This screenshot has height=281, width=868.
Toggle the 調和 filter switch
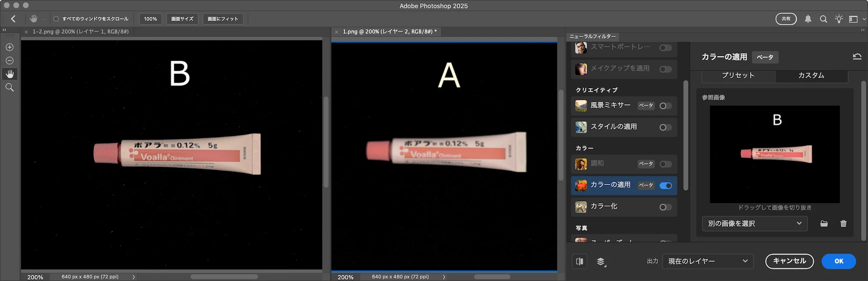[666, 164]
